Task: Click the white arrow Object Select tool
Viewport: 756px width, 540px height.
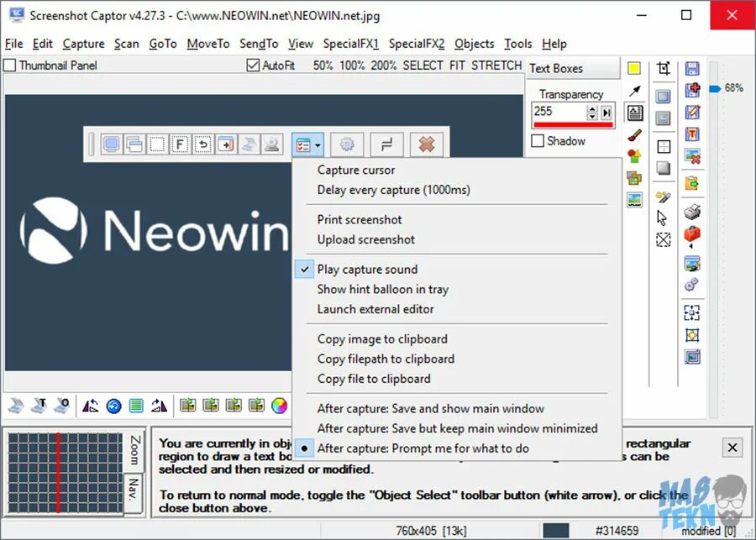Action: (662, 218)
